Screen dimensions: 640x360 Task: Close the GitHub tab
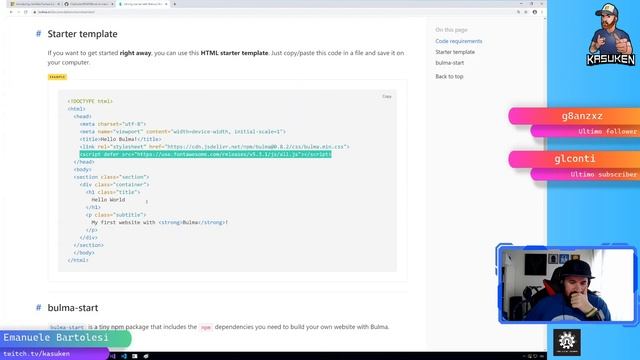tap(112, 4)
